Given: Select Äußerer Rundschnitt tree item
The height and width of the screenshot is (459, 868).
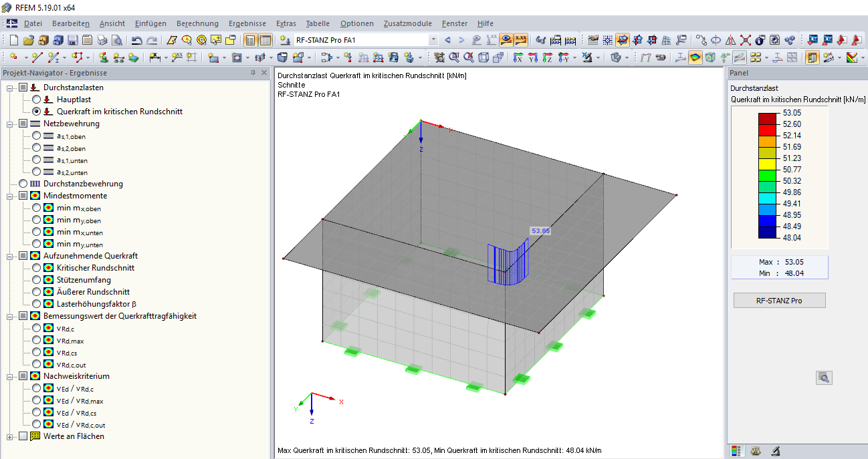Looking at the screenshot, I should pos(93,292).
